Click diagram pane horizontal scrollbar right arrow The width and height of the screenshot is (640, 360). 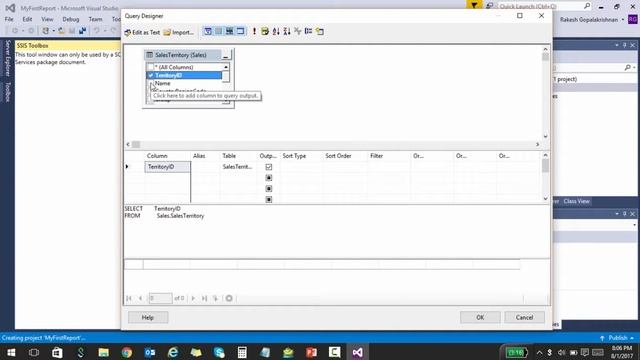point(538,144)
